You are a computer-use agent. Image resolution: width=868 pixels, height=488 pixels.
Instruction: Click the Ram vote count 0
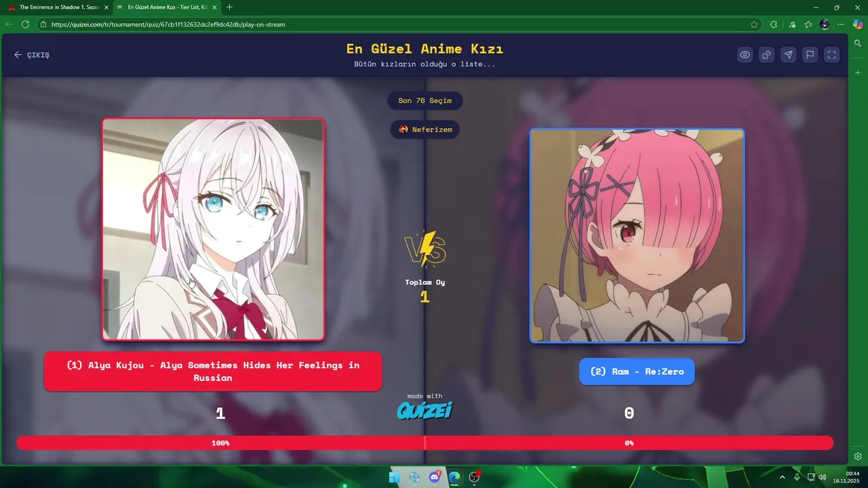629,413
